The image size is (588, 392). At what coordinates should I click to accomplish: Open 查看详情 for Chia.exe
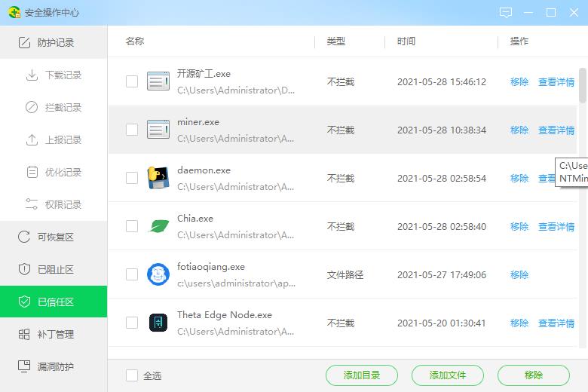click(x=556, y=227)
